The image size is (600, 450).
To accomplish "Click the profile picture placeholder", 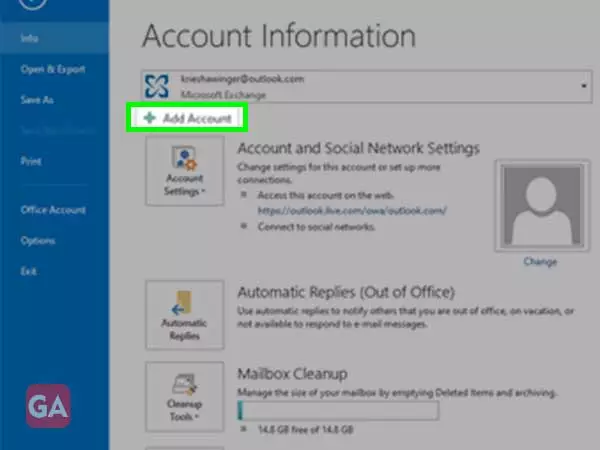I will click(542, 205).
